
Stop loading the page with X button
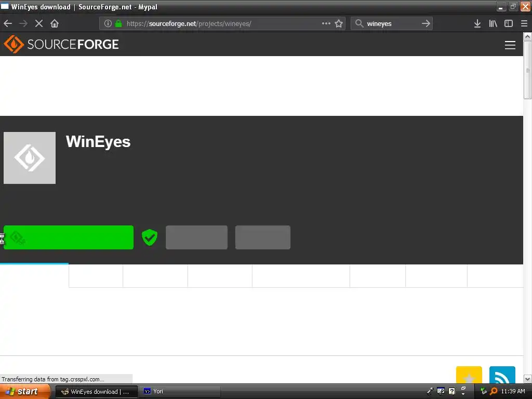[x=38, y=23]
